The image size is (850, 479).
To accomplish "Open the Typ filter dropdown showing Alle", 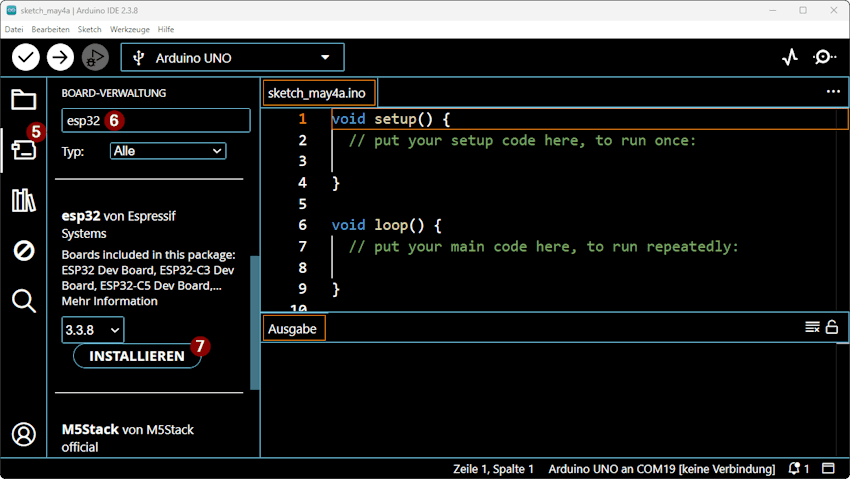I will pos(168,151).
